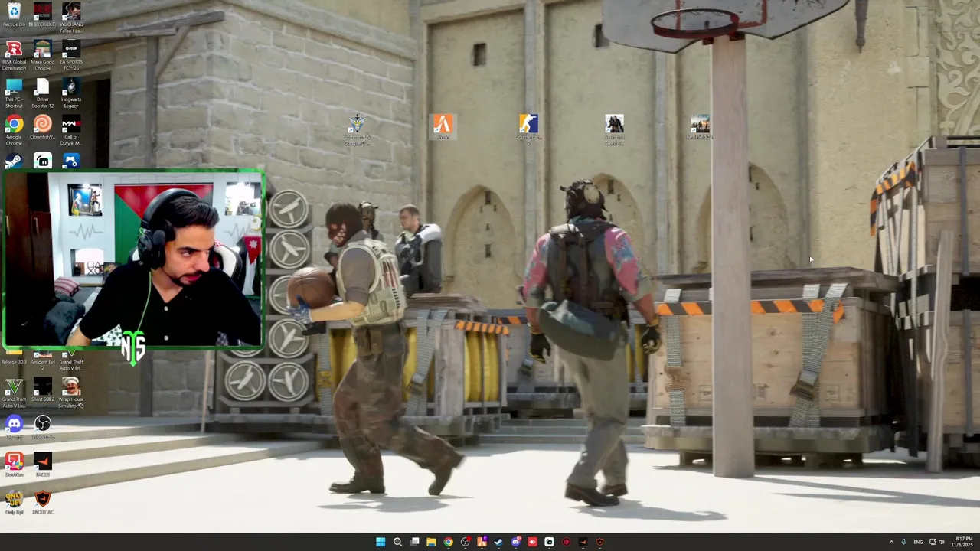Select the Resident Evil 2 shortcut label
This screenshot has width=980, height=551.
[43, 364]
